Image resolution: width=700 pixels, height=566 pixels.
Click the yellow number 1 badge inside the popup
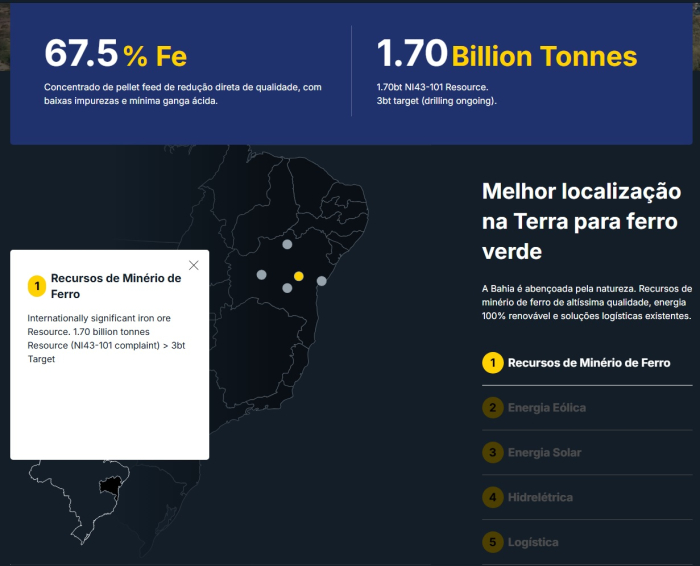(x=37, y=287)
